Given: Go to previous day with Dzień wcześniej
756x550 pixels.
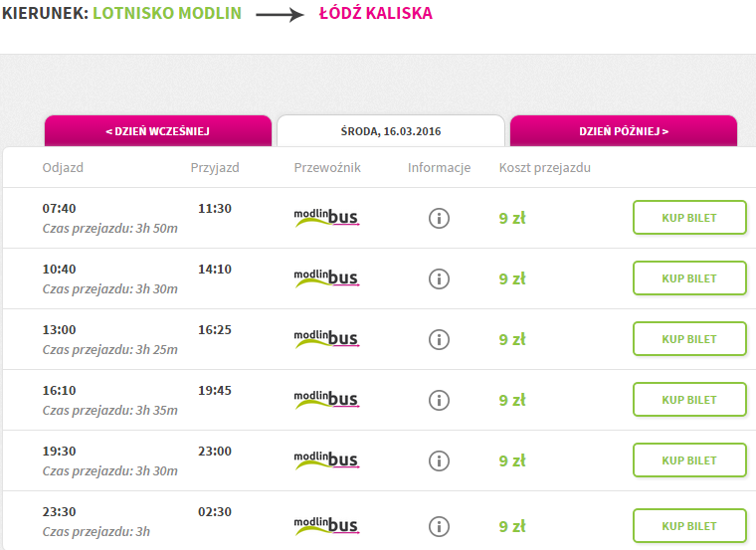Looking at the screenshot, I should coord(158,131).
